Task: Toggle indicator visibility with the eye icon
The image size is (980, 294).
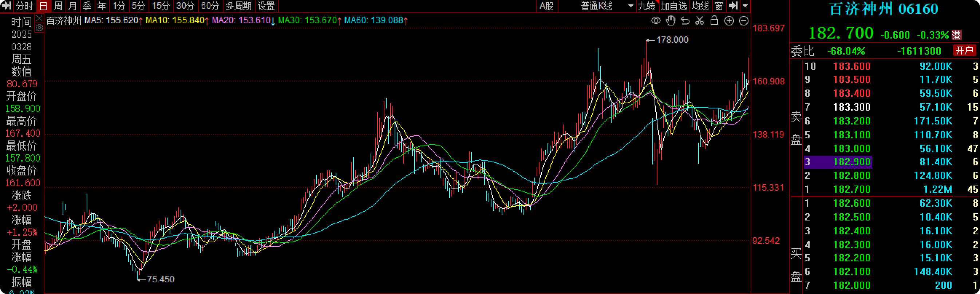Action: [656, 20]
